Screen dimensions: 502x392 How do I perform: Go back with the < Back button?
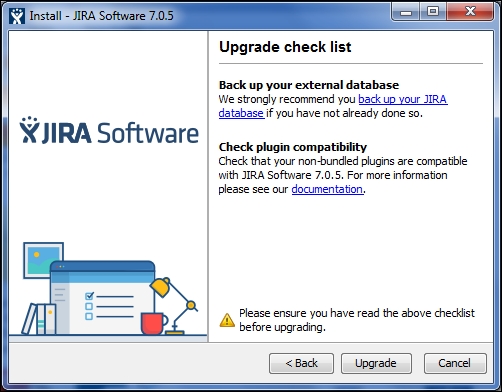[301, 363]
